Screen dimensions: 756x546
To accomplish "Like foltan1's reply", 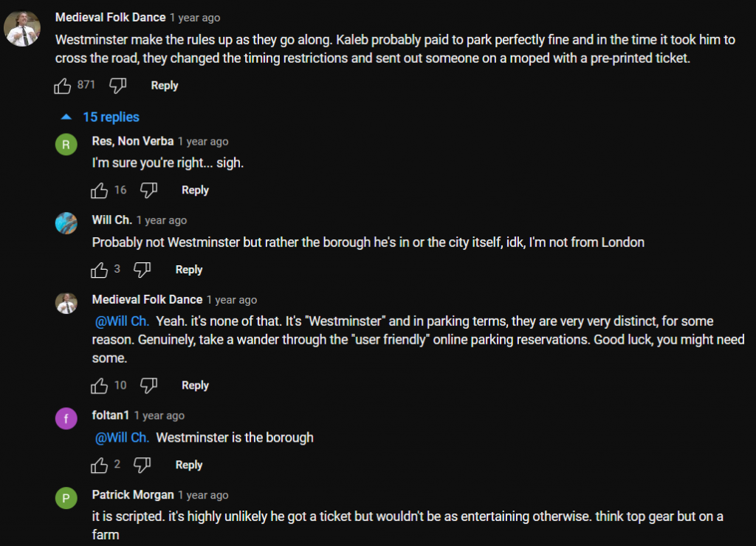I will (x=100, y=465).
